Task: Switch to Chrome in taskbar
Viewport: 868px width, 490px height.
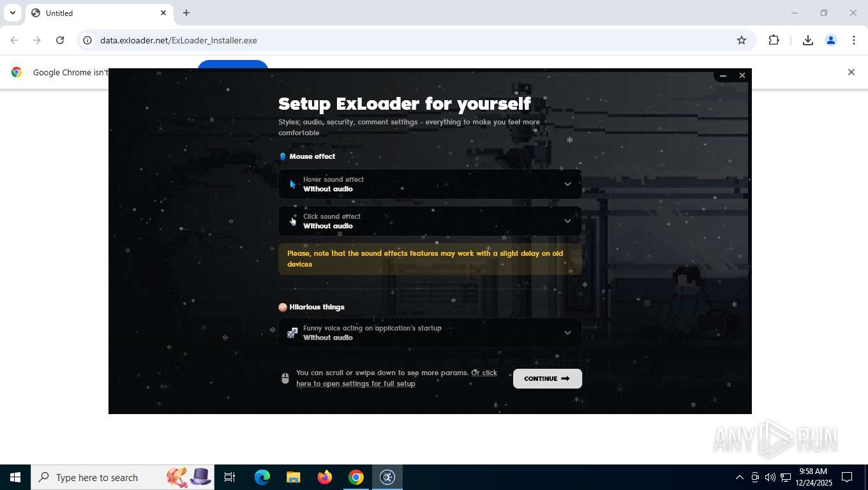Action: coord(356,477)
